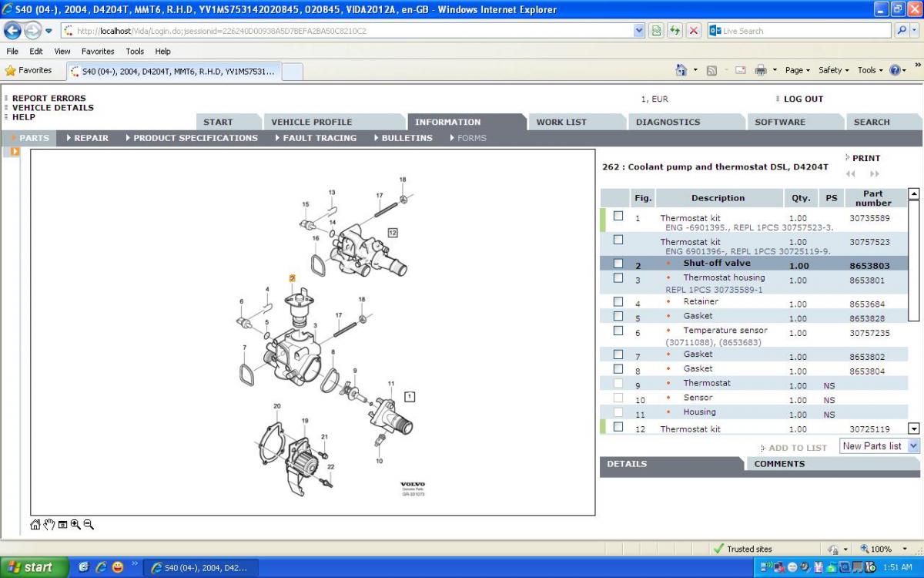
Task: Click the browser Back button
Action: point(13,31)
